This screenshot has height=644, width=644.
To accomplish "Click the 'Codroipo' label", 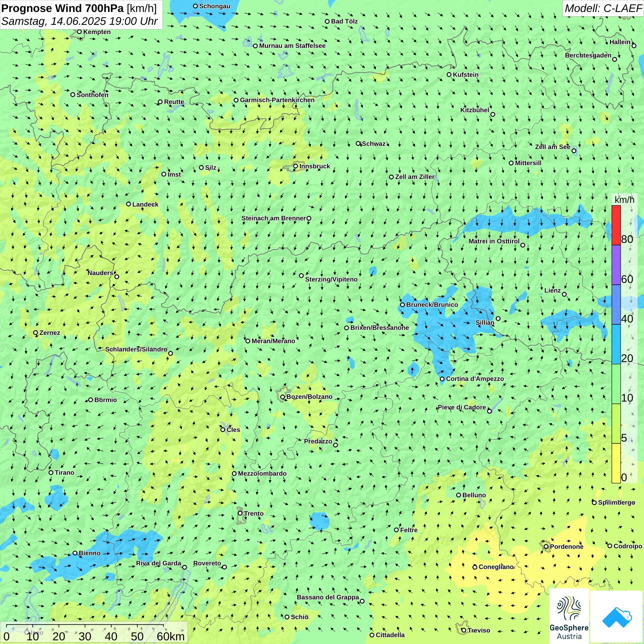I will pos(628,546).
